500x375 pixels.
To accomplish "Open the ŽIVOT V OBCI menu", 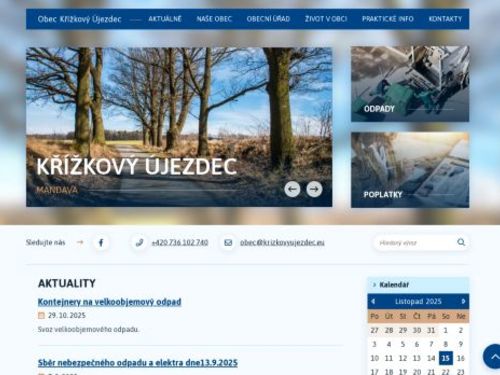I will click(x=326, y=19).
